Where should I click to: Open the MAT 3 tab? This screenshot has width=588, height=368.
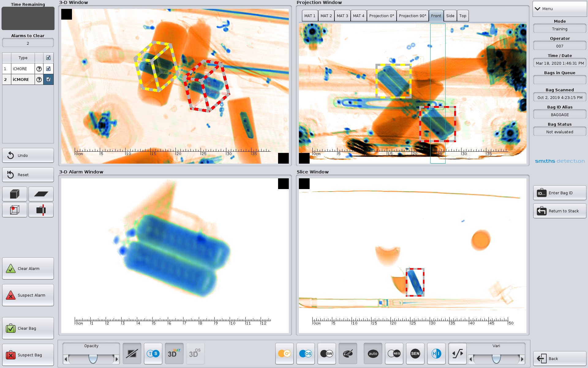click(342, 16)
